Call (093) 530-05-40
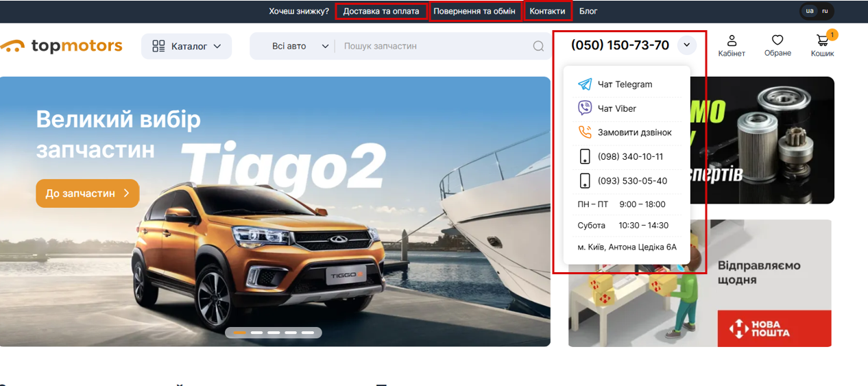The height and width of the screenshot is (386, 868). pyautogui.click(x=632, y=181)
